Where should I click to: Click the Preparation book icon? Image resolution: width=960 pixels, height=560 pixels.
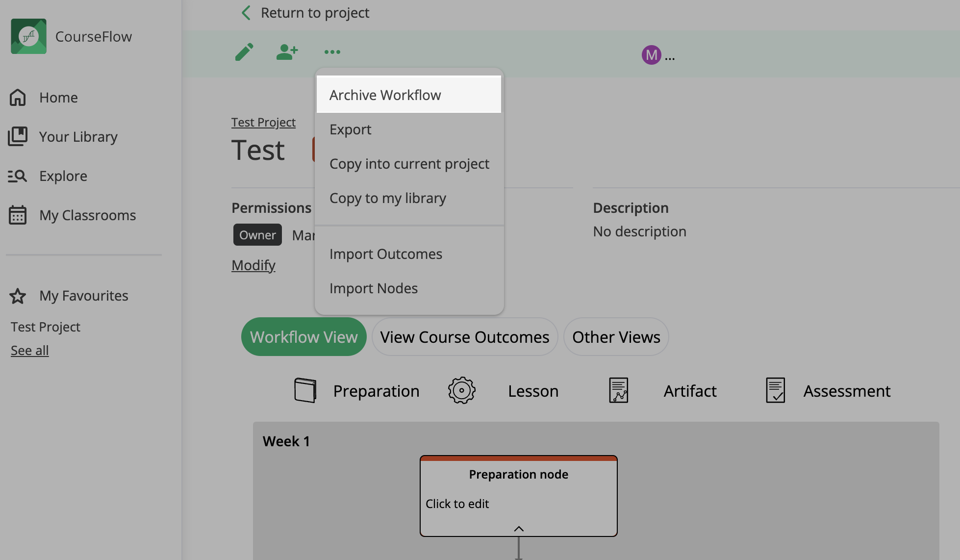(x=305, y=390)
